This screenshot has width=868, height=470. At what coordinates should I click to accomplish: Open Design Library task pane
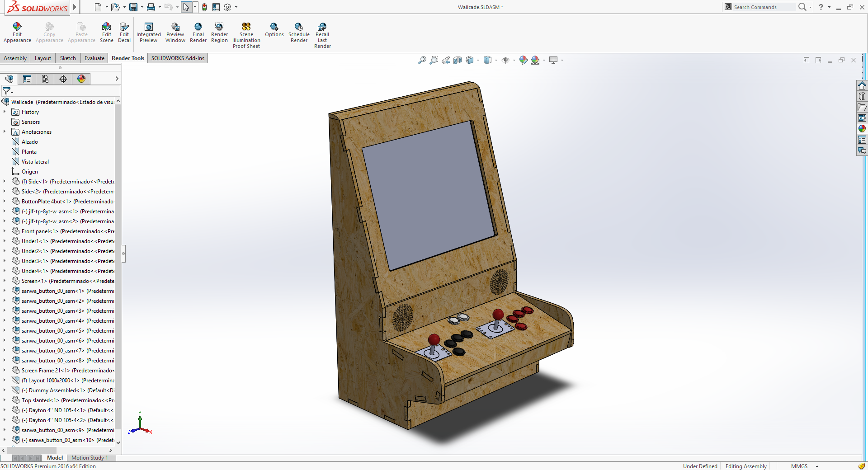(862, 96)
